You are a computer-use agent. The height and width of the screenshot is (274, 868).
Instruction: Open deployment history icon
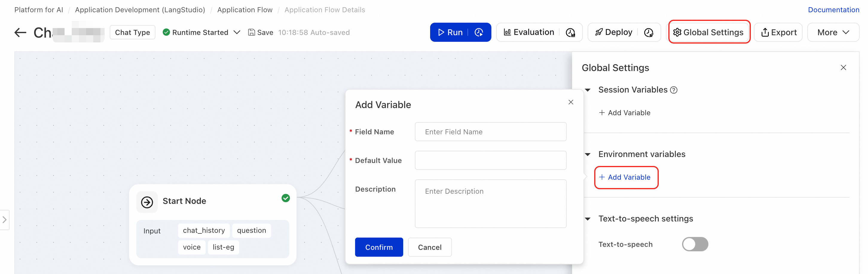pos(648,33)
